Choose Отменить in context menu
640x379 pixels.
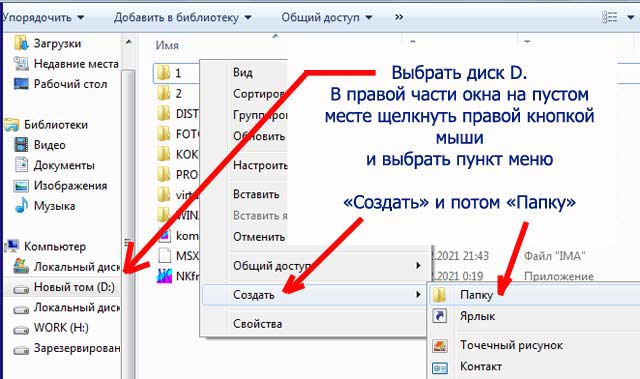(259, 237)
